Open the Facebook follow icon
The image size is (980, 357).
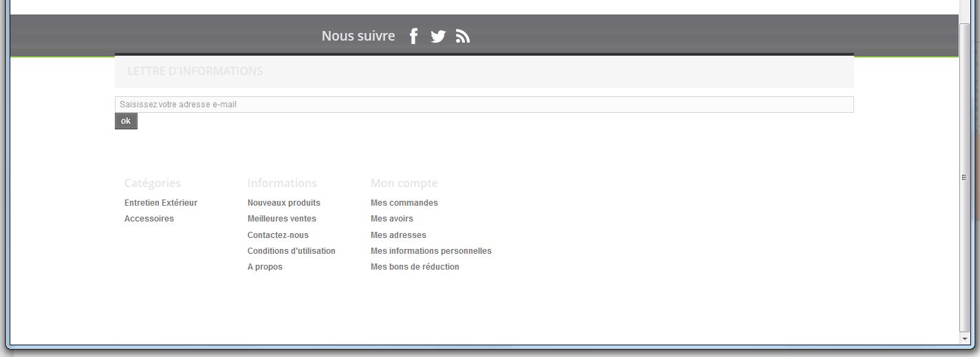tap(413, 36)
